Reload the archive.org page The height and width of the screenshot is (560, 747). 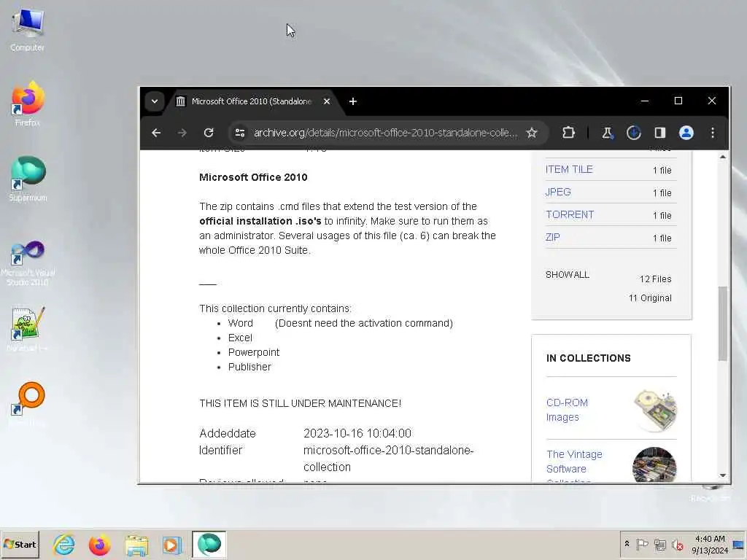209,133
